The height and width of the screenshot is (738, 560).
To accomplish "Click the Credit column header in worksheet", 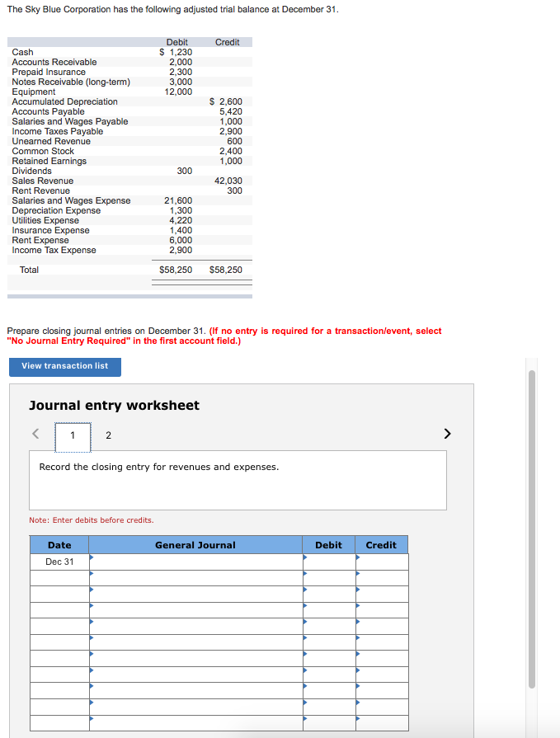I will point(381,545).
